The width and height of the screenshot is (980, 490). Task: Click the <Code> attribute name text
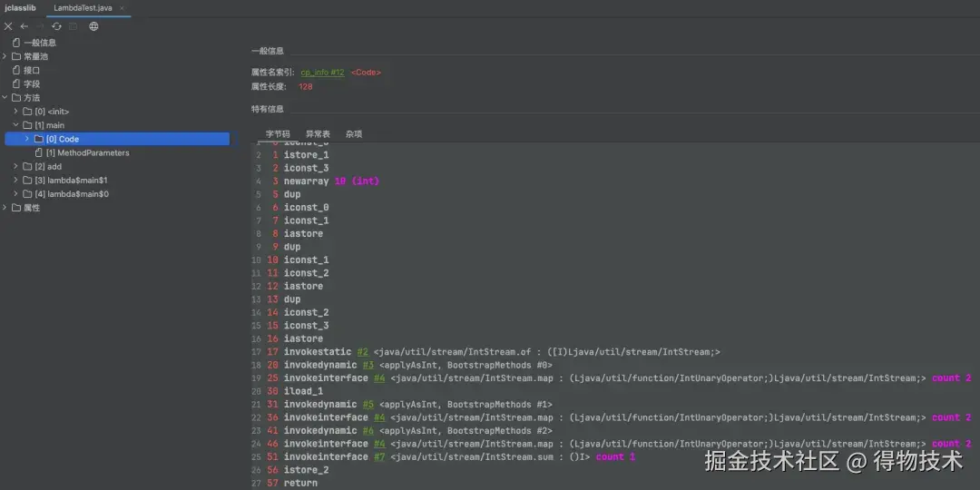coord(366,73)
